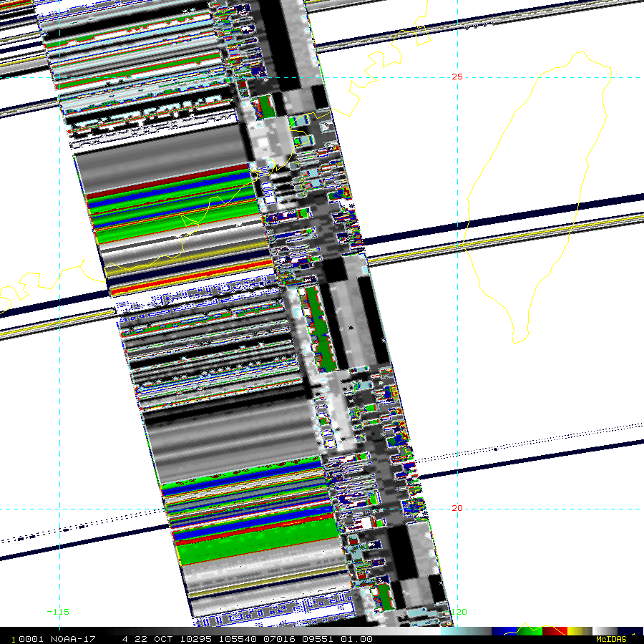This screenshot has width=644, height=644.
Task: Click the 10295 Julian day value
Action: click(196, 639)
